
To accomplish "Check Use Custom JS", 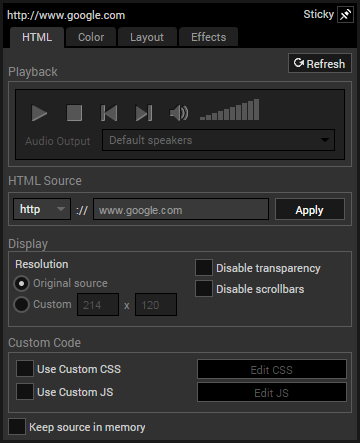I will [x=25, y=391].
